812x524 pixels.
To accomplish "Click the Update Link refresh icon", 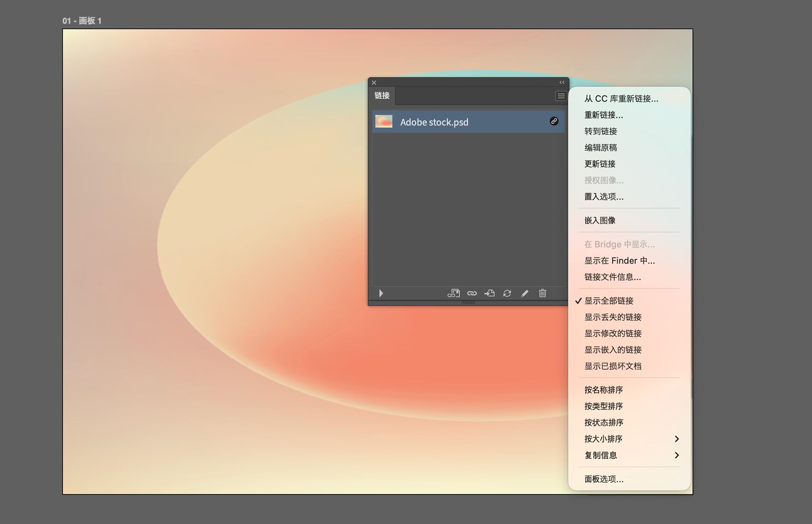I will click(x=507, y=293).
